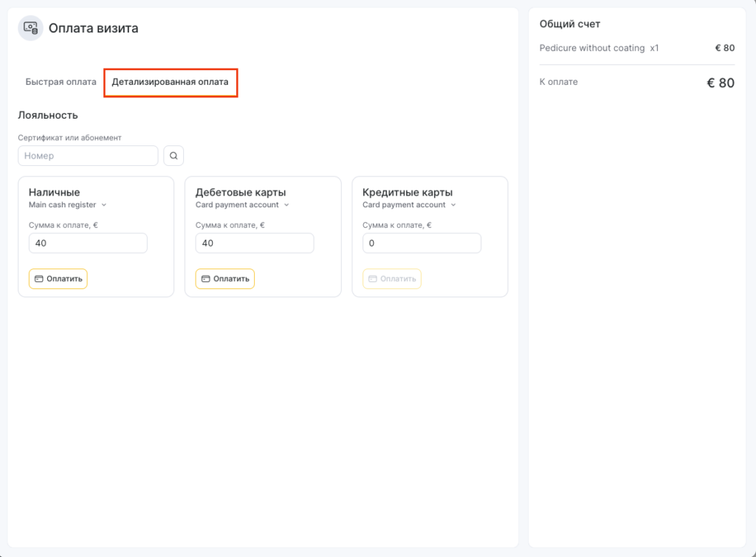This screenshot has width=756, height=557.
Task: Select the Pedicure without coating line item
Action: coord(599,48)
